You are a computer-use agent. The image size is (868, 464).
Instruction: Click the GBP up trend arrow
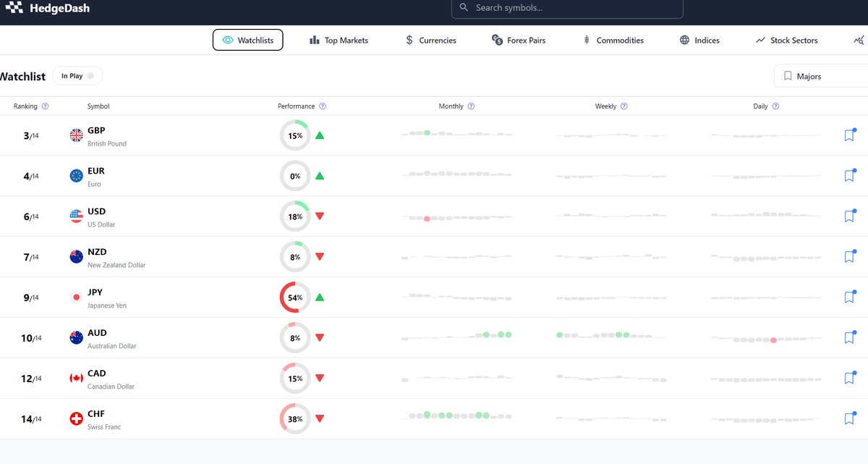320,135
